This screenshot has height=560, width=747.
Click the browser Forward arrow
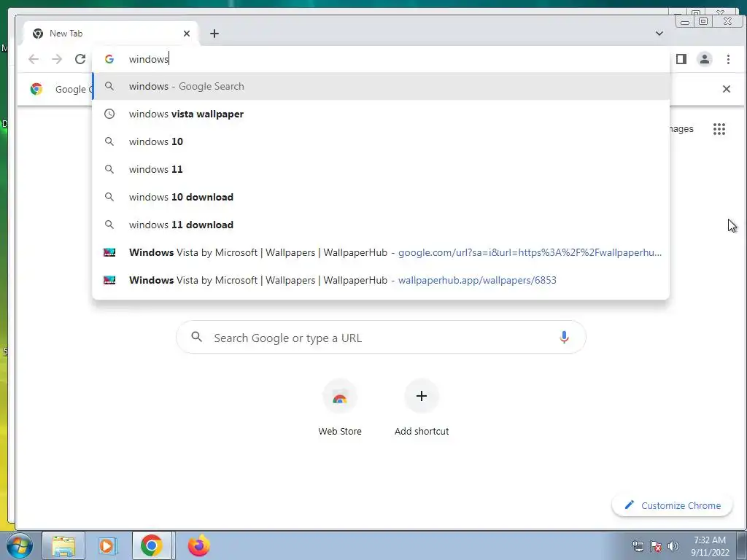pos(57,59)
